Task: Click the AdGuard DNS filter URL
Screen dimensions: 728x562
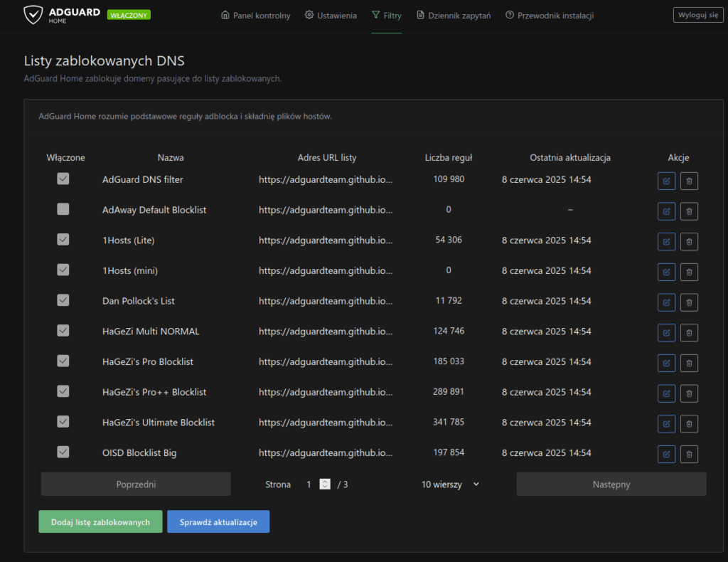Action: coord(326,179)
